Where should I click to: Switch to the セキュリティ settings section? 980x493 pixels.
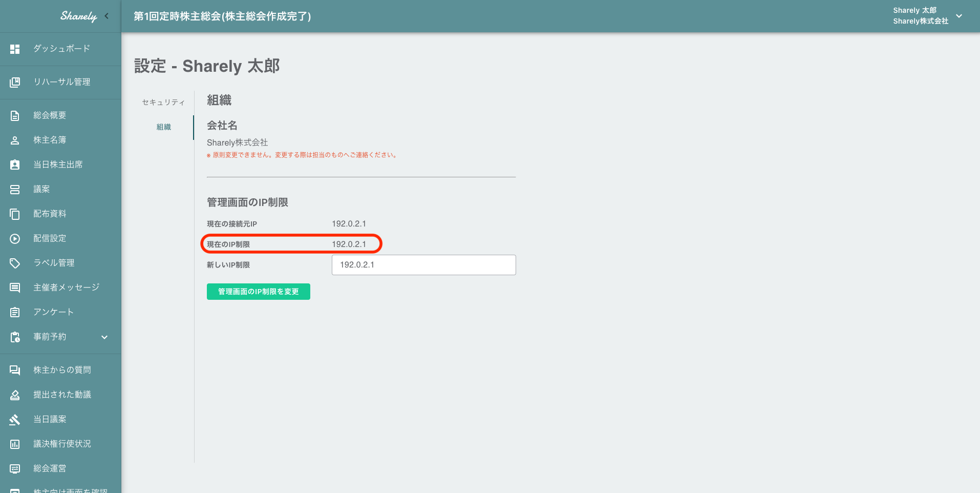click(x=163, y=102)
